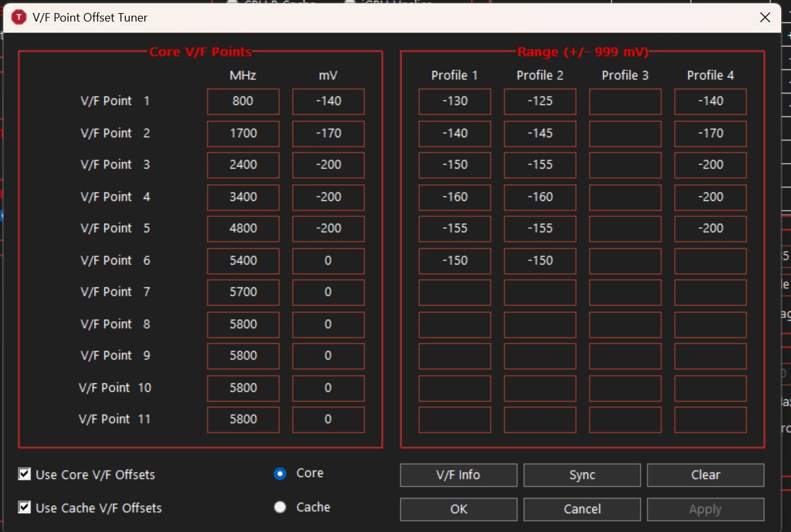Screen dimensions: 791x532
Task: Click Profile 1 sixth row field showing -150
Action: (455, 260)
